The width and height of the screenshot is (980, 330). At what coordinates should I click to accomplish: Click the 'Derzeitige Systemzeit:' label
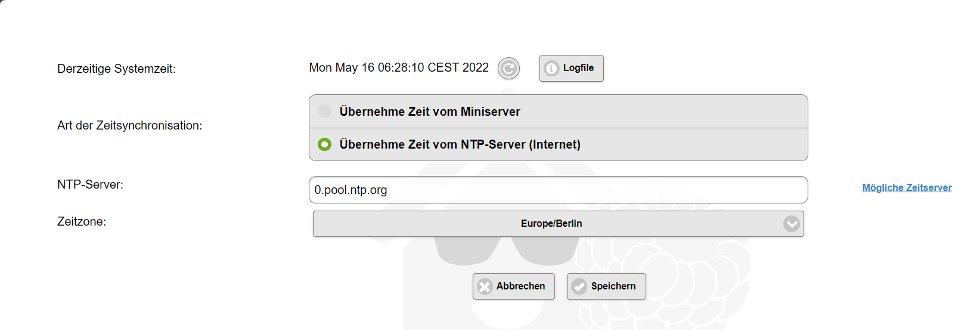[x=116, y=69]
